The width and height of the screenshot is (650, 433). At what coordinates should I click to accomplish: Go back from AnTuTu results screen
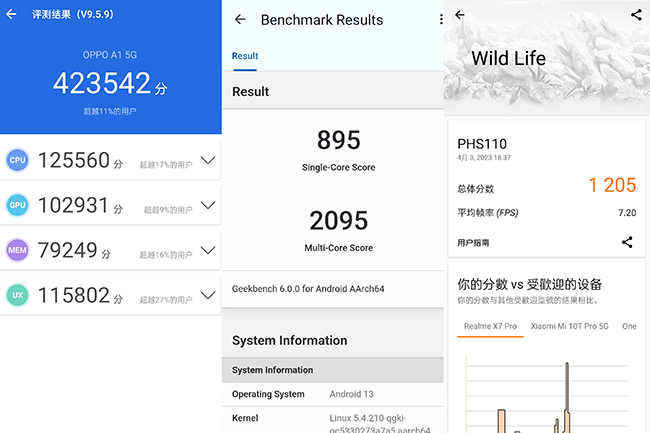11,15
